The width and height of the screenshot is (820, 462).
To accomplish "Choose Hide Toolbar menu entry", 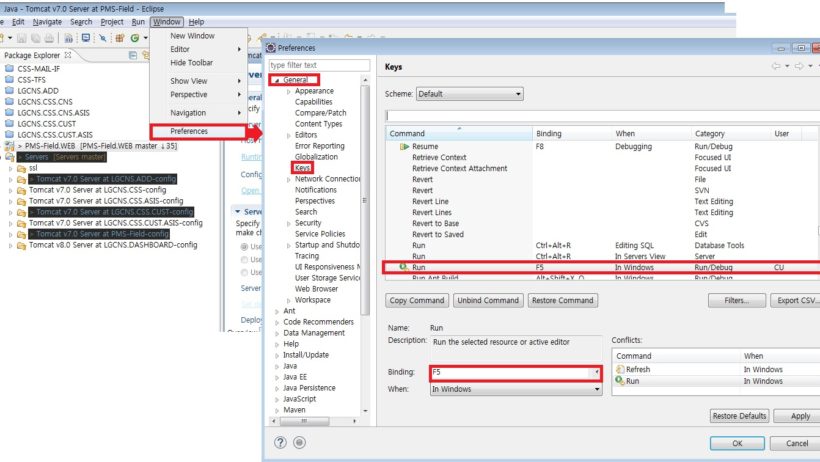I will 191,62.
